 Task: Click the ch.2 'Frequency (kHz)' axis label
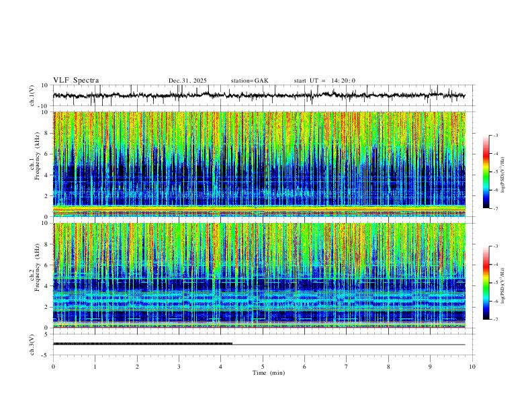pyautogui.click(x=38, y=267)
